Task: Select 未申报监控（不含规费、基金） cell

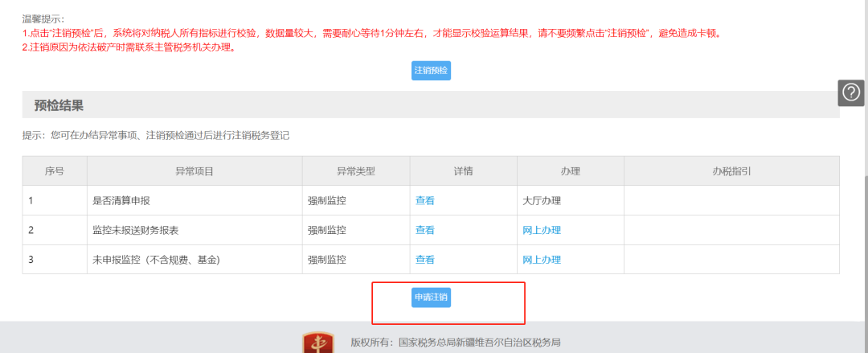Action: 194,260
